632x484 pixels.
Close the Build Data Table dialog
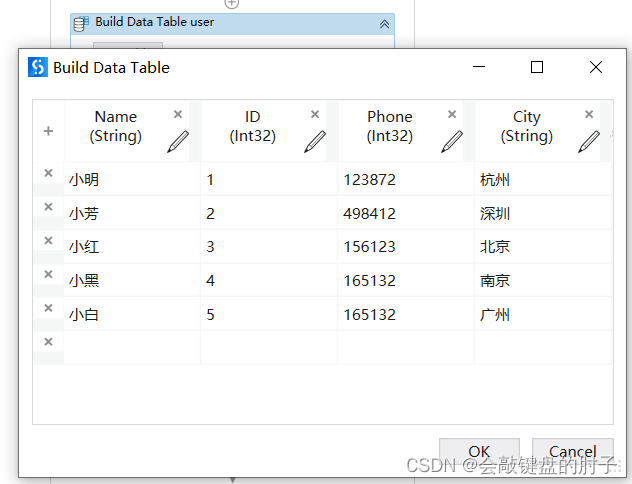(596, 67)
